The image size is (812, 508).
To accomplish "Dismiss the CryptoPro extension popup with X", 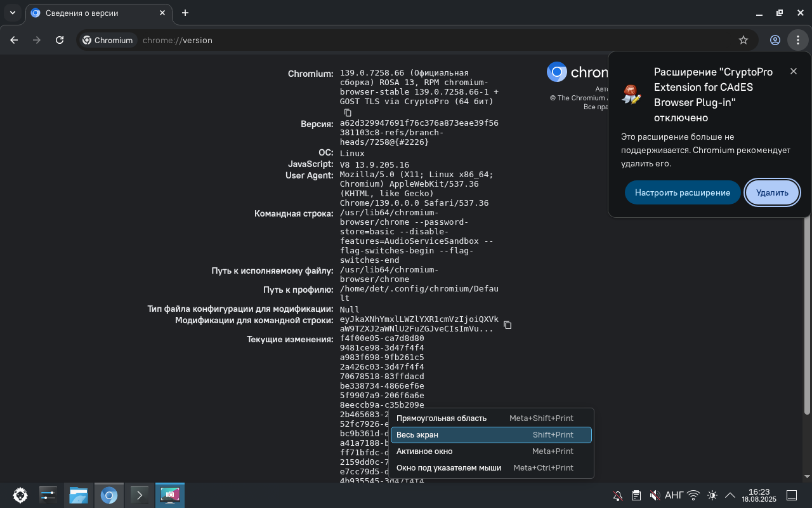I will (x=793, y=71).
